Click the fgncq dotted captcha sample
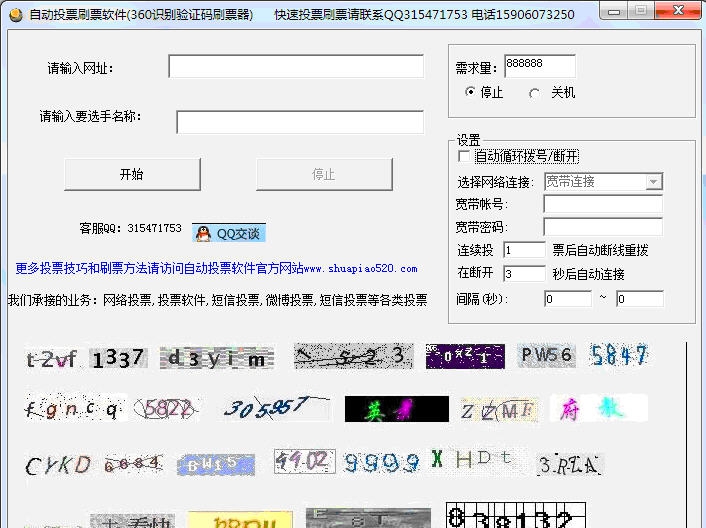 click(75, 408)
